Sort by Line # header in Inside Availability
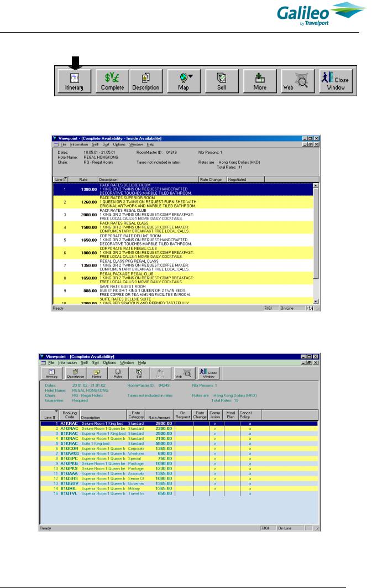 (61, 179)
